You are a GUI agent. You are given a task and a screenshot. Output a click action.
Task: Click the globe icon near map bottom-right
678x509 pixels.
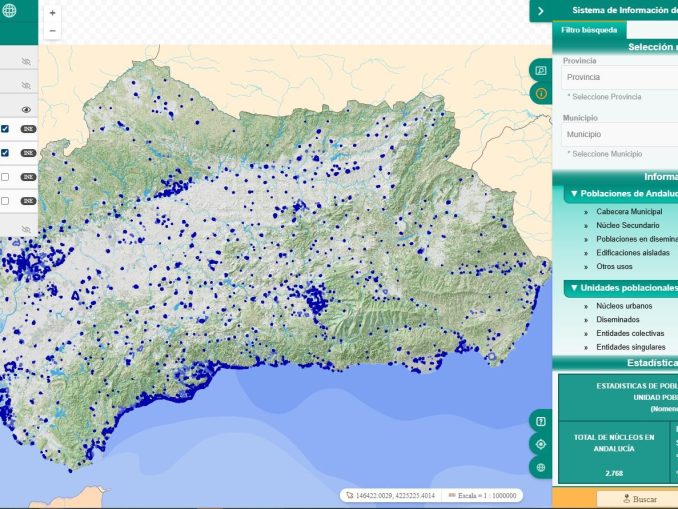[541, 467]
